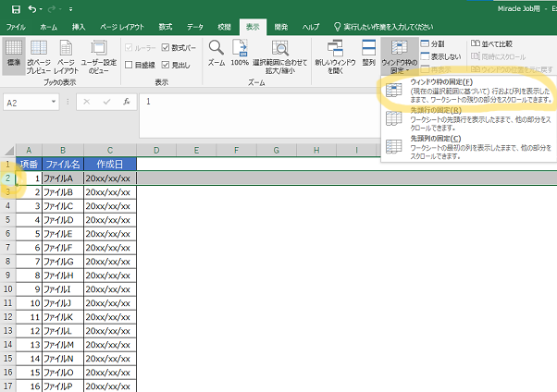Click the cell containing ファイルA
The width and height of the screenshot is (557, 392).
63,178
